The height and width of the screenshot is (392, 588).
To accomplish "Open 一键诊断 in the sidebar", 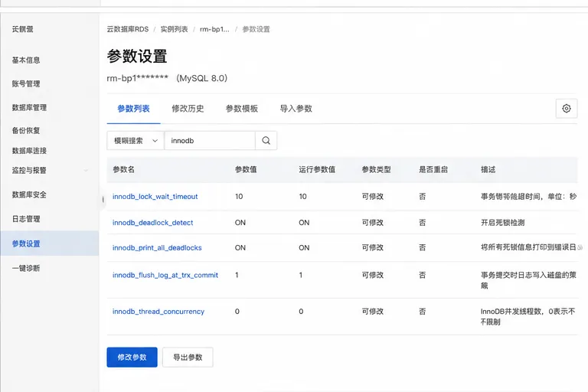I will pyautogui.click(x=26, y=268).
